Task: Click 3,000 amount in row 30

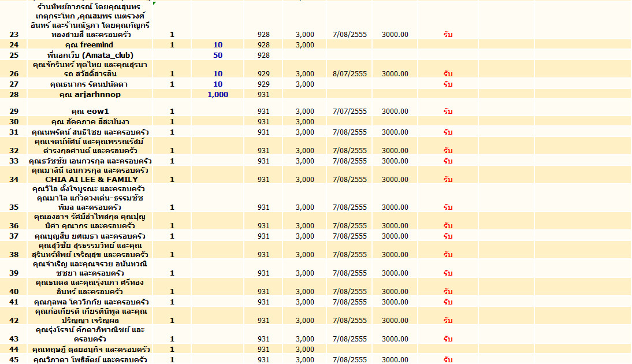Action: pyautogui.click(x=304, y=122)
